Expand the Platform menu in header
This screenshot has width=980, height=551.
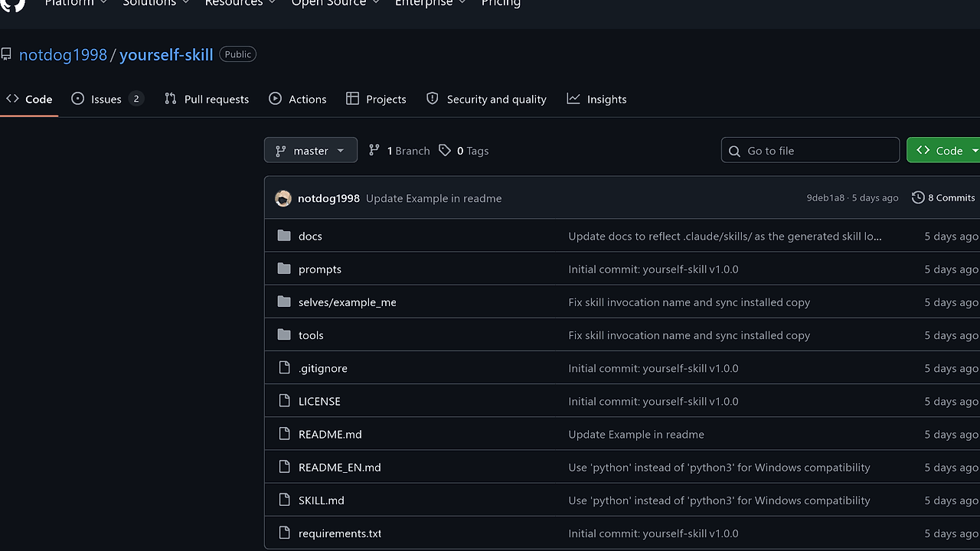[76, 3]
